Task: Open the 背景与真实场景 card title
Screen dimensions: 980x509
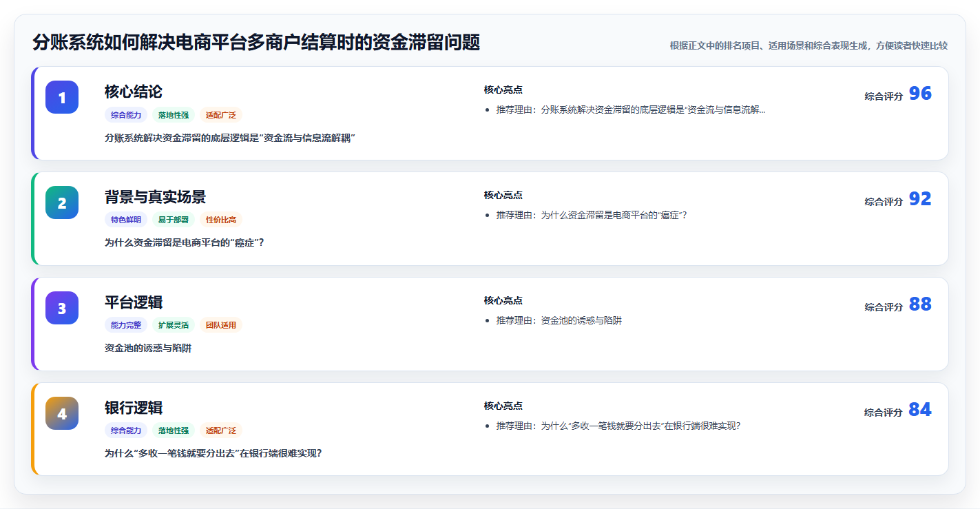Action: pos(155,197)
